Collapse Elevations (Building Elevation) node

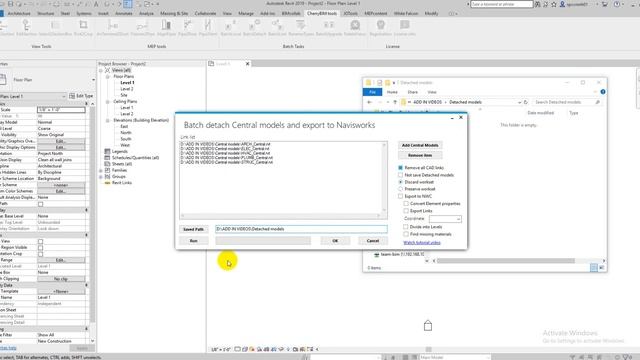[x=108, y=120]
